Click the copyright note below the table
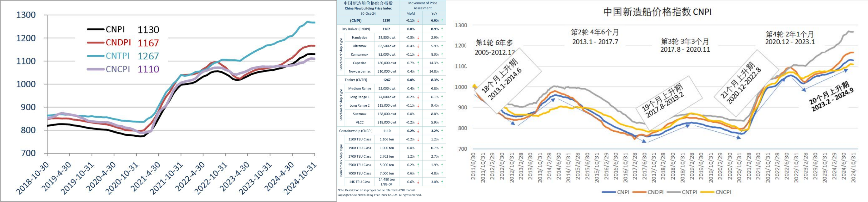868x202 pixels. pos(379,195)
